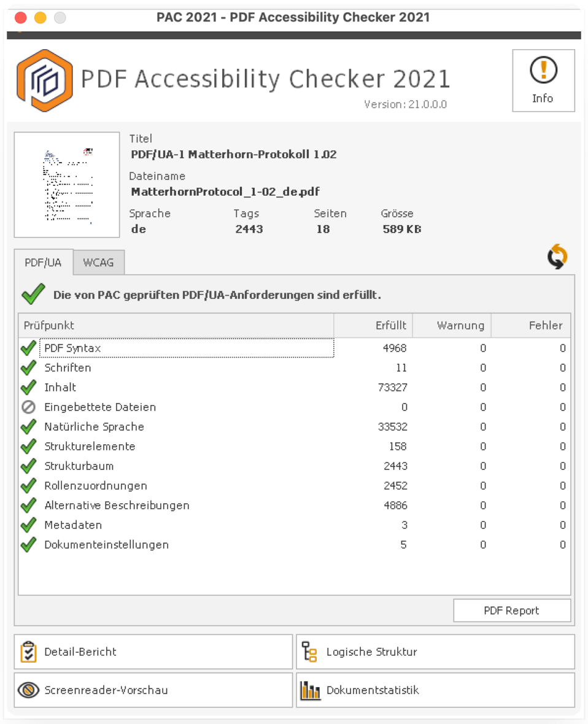
Task: Switch to the WCAG tab
Action: [98, 262]
